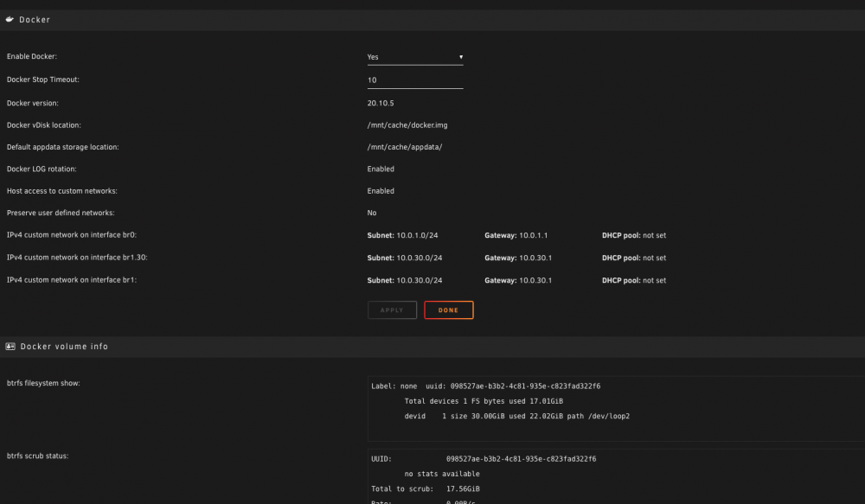Click the btrfs scrub status label
The height and width of the screenshot is (504, 865).
coord(37,456)
